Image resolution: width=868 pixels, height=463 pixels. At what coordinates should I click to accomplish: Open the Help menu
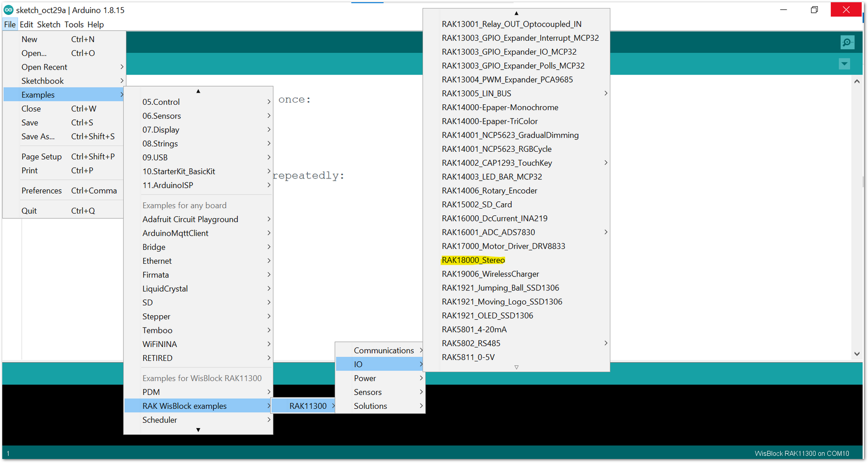[x=95, y=24]
